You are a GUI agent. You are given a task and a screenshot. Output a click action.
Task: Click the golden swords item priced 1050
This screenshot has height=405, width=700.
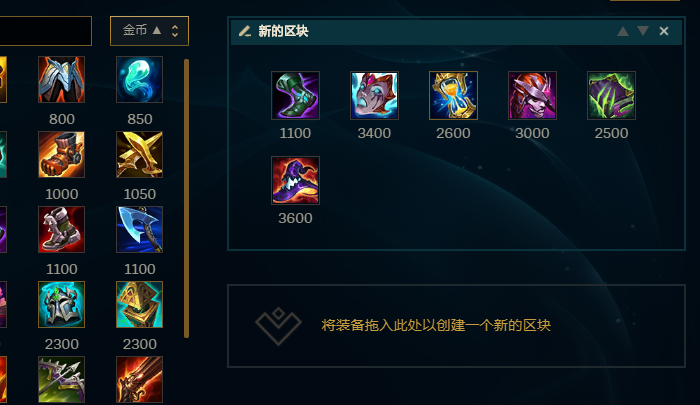139,154
